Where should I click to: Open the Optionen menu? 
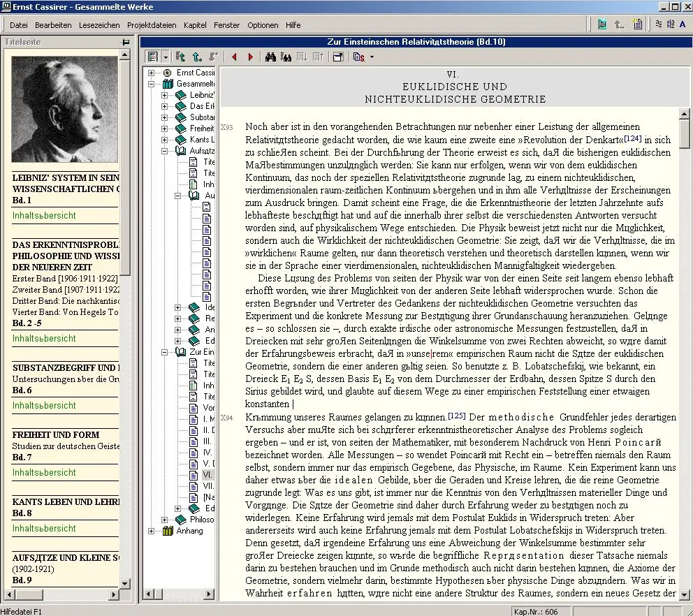pyautogui.click(x=263, y=25)
